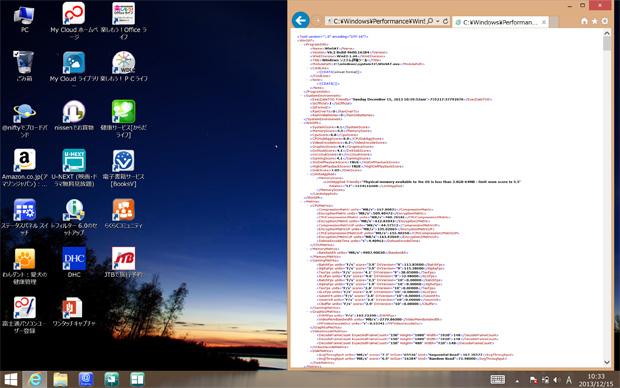Open @niftyでブロードバンド shortcut
The width and height of the screenshot is (620, 388).
25,121
